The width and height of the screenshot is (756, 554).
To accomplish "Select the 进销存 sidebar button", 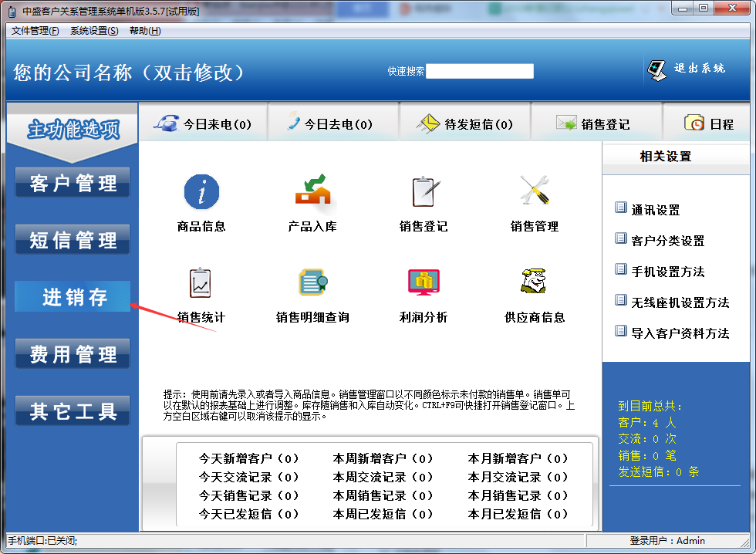I will (x=73, y=296).
